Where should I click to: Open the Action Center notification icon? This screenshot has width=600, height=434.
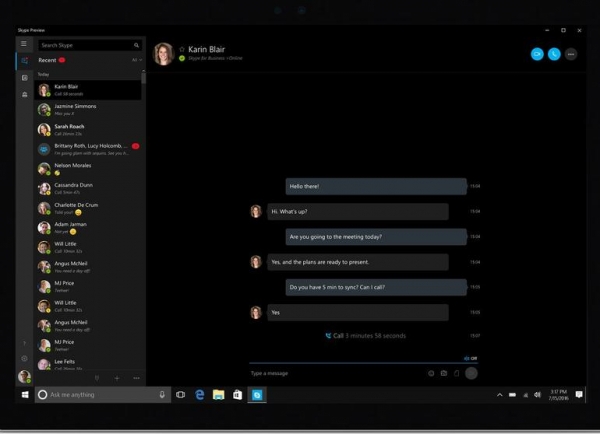coord(579,395)
